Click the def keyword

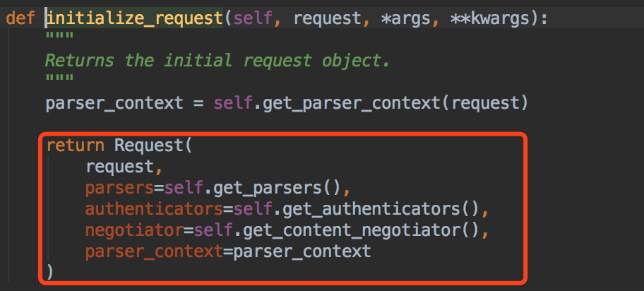[20, 18]
